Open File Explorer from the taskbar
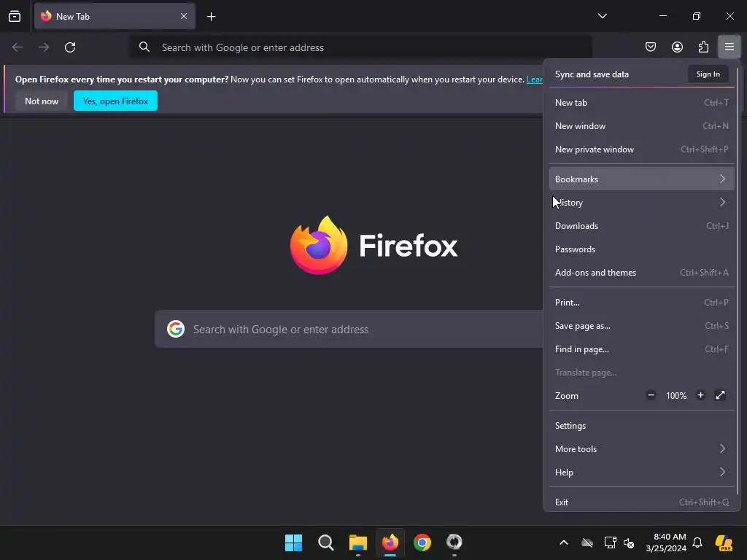 click(357, 542)
